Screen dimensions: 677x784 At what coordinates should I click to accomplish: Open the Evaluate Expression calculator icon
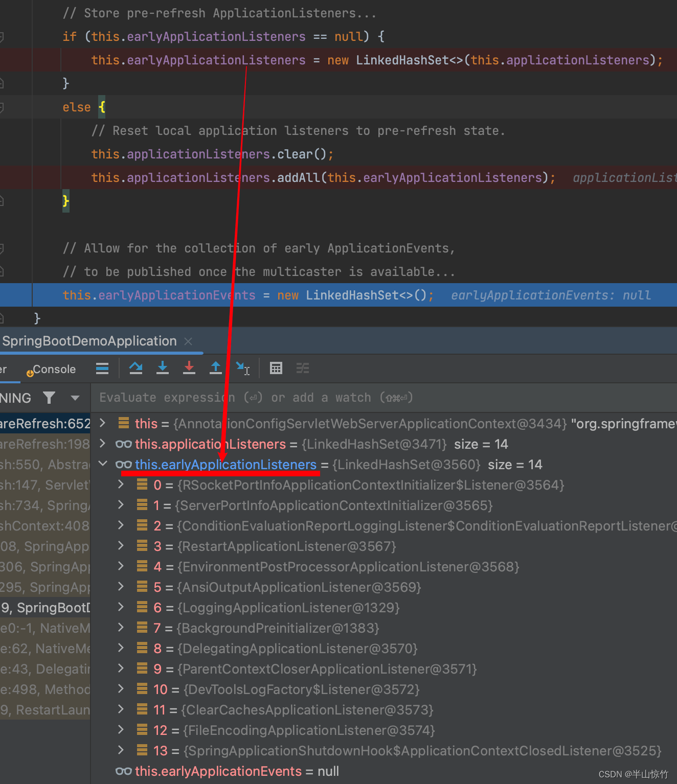coord(276,368)
